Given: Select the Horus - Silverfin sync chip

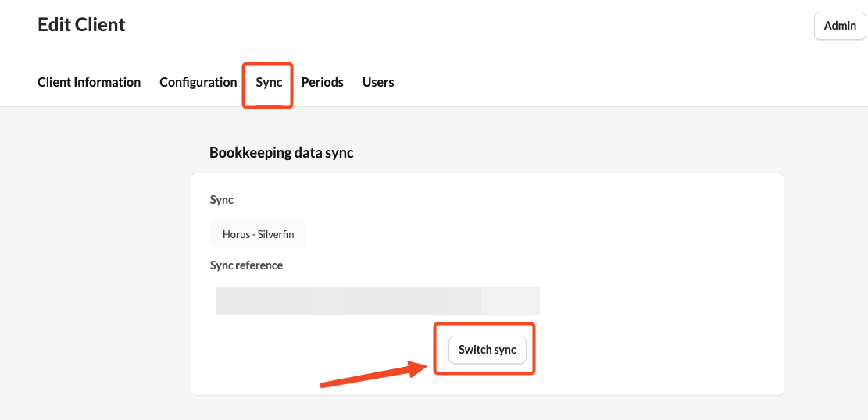Looking at the screenshot, I should 258,234.
